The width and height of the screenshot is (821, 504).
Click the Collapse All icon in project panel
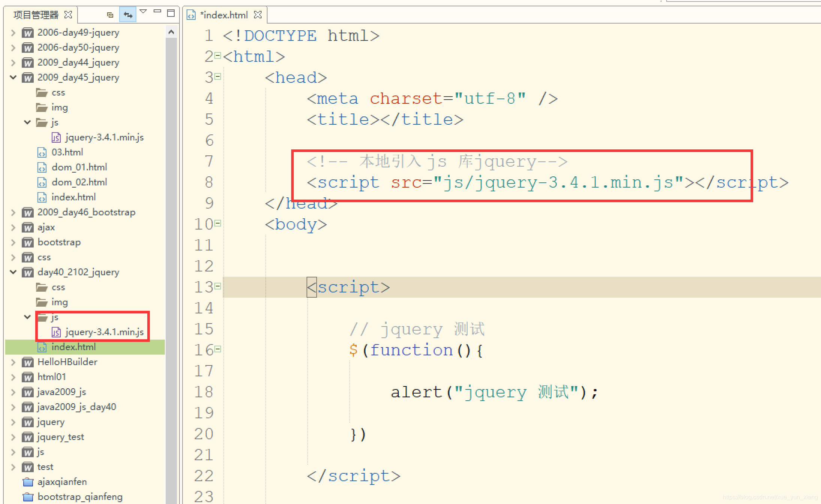click(x=110, y=14)
